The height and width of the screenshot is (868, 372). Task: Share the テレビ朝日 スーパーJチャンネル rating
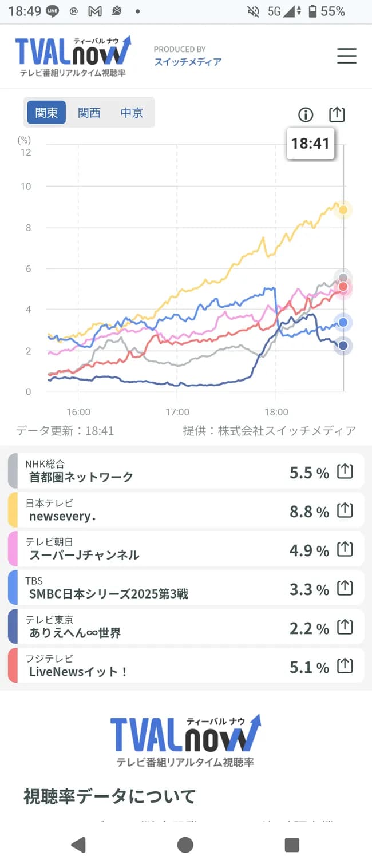coord(345,548)
